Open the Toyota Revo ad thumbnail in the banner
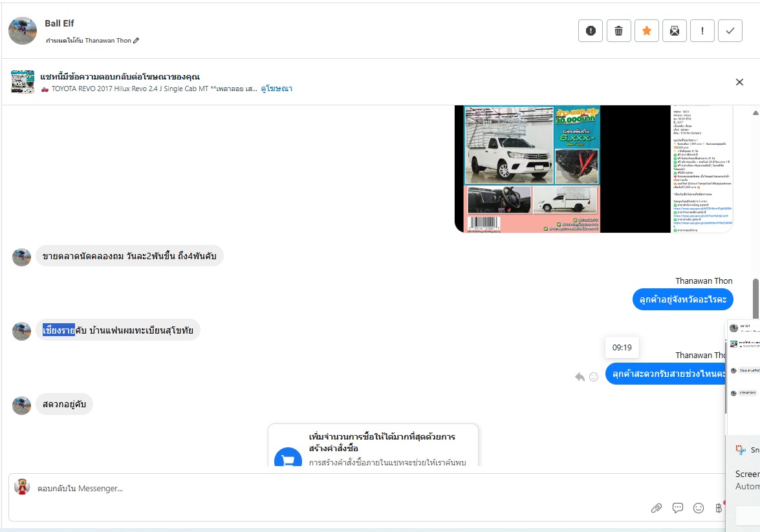 click(23, 81)
